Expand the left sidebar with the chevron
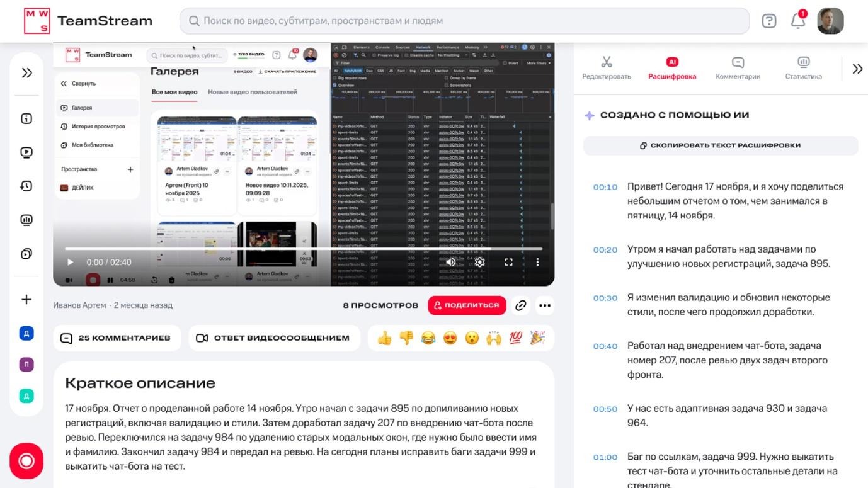This screenshot has height=488, width=868. point(26,72)
